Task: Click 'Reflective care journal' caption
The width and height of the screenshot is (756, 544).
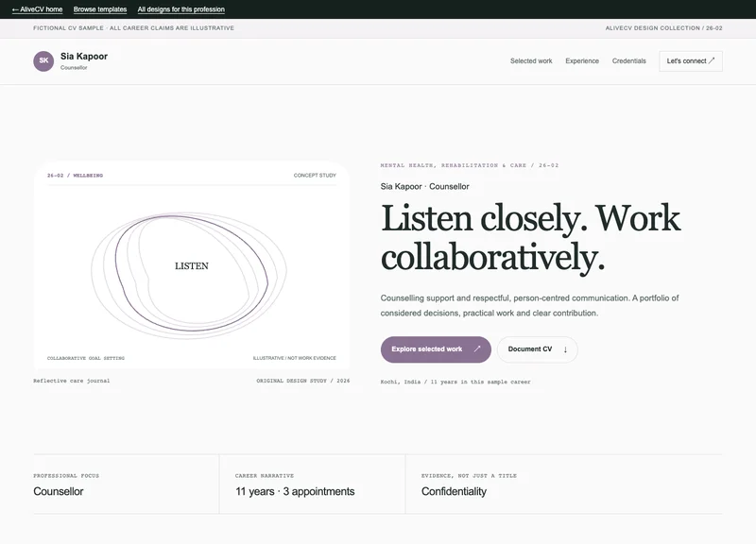Action: (72, 381)
